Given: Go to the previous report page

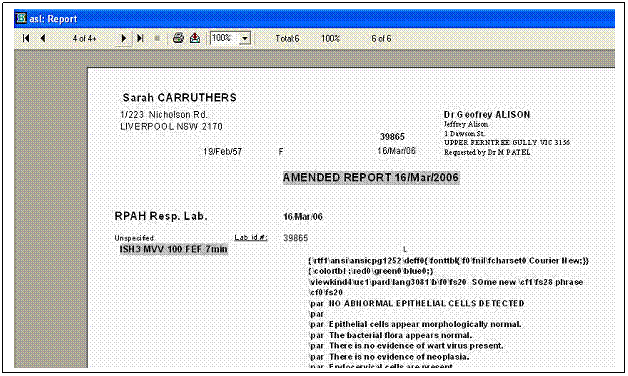Looking at the screenshot, I should (x=43, y=38).
